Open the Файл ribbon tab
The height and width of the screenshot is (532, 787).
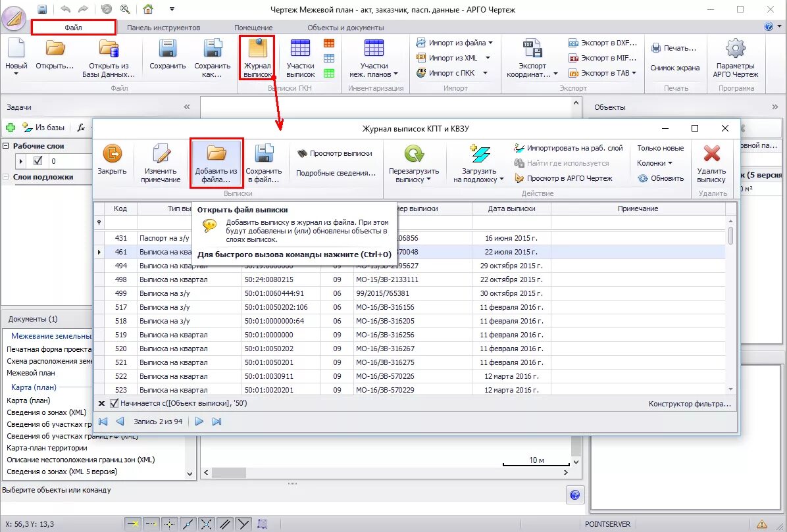pyautogui.click(x=73, y=28)
